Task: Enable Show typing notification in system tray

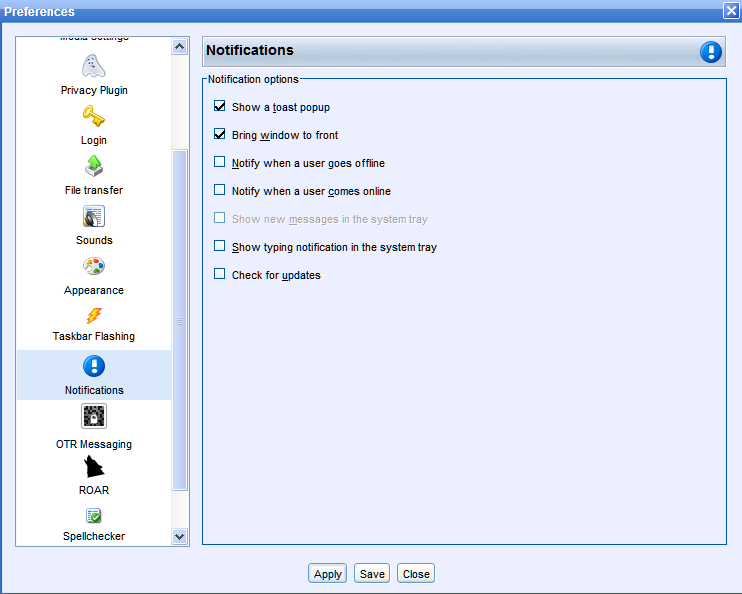Action: [x=220, y=246]
